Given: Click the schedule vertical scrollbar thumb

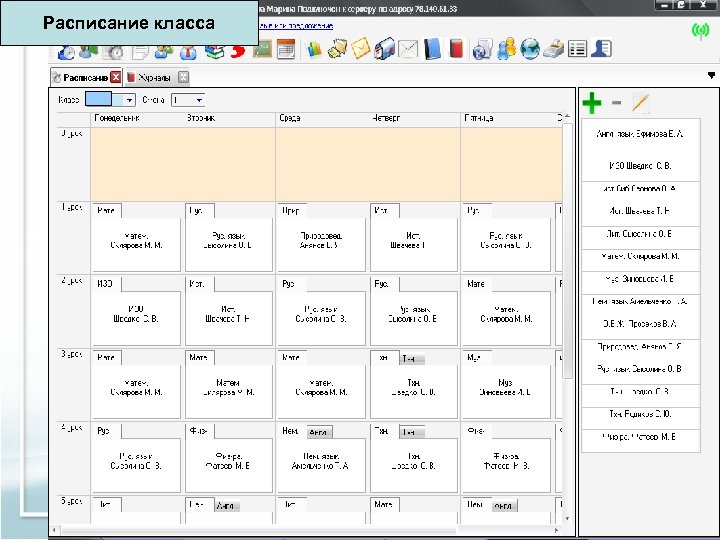Looking at the screenshot, I should pyautogui.click(x=568, y=250).
